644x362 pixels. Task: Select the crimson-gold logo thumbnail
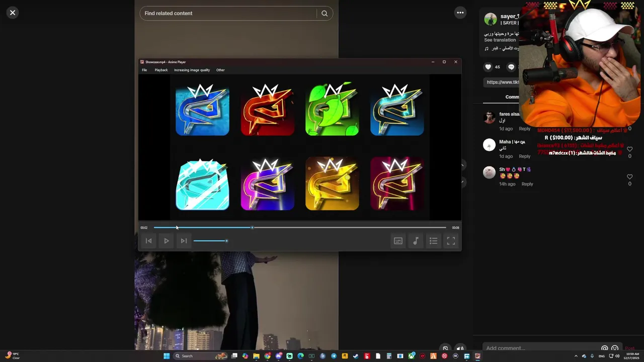(x=397, y=184)
